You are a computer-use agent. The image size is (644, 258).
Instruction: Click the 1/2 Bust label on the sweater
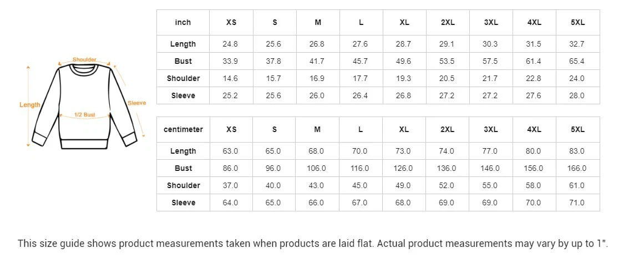[85, 115]
